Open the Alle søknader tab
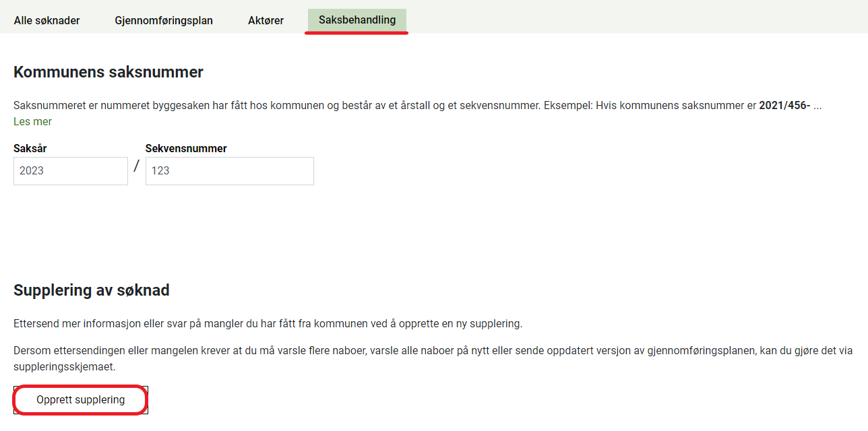This screenshot has height=431, width=868. (x=46, y=20)
